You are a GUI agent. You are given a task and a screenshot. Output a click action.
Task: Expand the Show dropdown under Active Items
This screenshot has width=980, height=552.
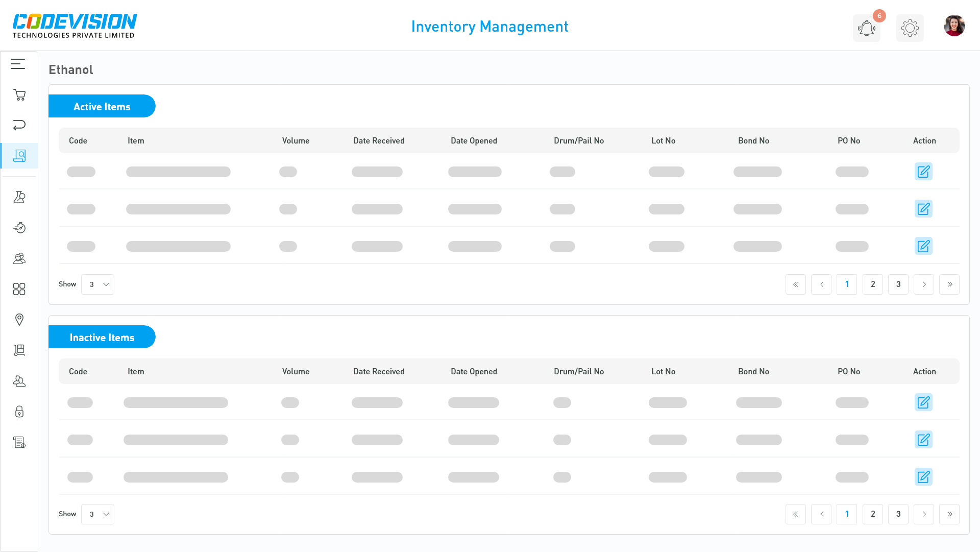pyautogui.click(x=97, y=284)
